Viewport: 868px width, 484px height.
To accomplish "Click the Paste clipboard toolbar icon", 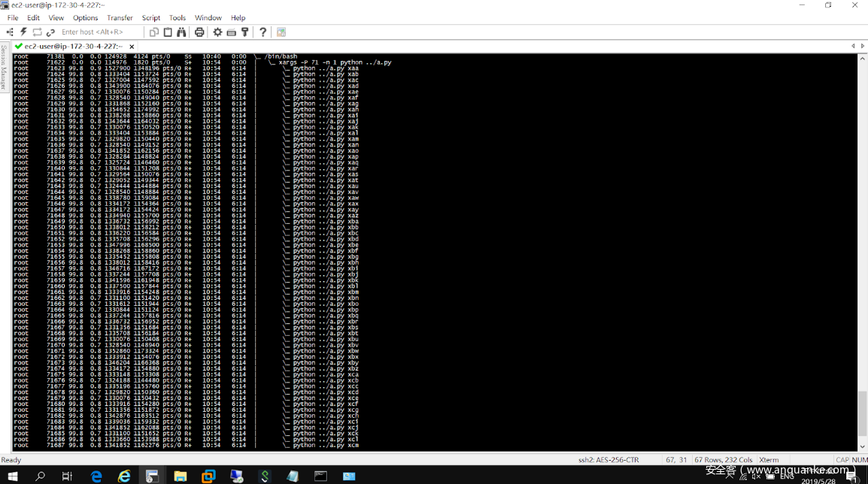I will 168,32.
